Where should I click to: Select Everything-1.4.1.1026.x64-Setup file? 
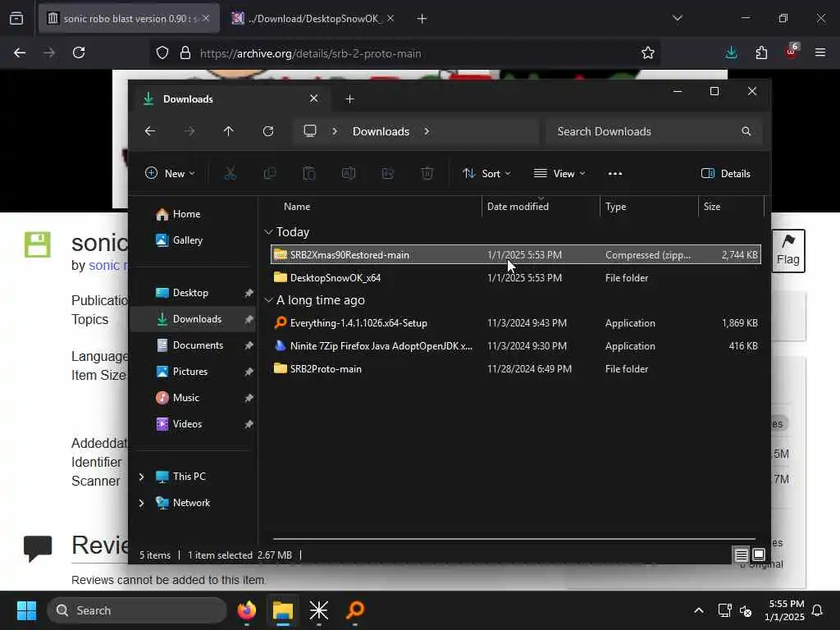(x=515, y=323)
